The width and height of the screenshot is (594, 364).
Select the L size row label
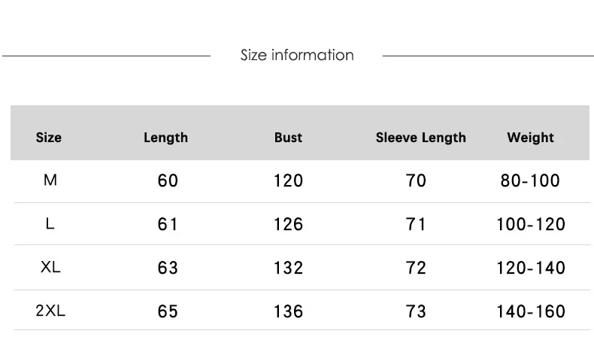click(x=50, y=223)
